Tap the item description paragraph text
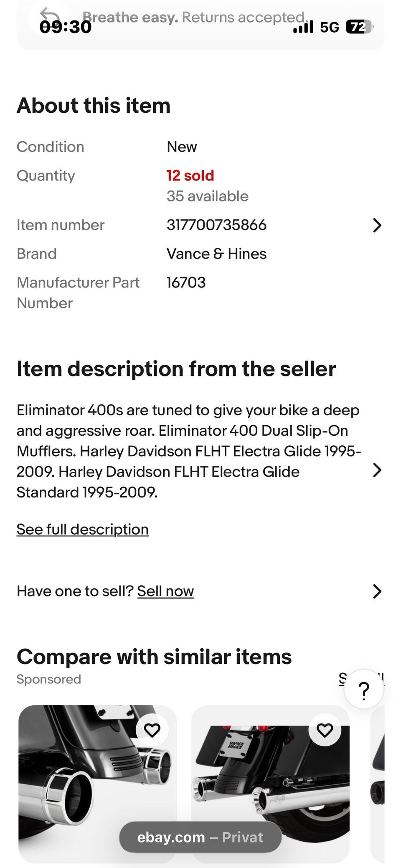Image resolution: width=401 pixels, height=868 pixels. click(189, 451)
